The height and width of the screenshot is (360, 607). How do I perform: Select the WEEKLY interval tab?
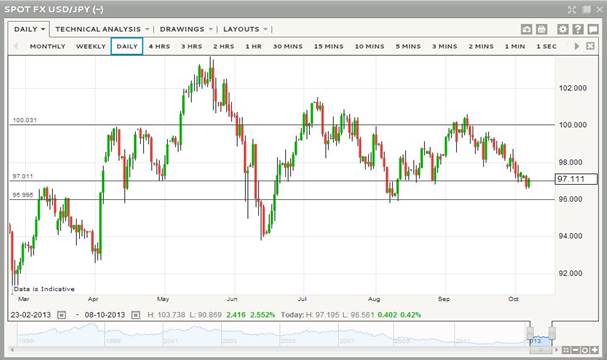pyautogui.click(x=91, y=46)
